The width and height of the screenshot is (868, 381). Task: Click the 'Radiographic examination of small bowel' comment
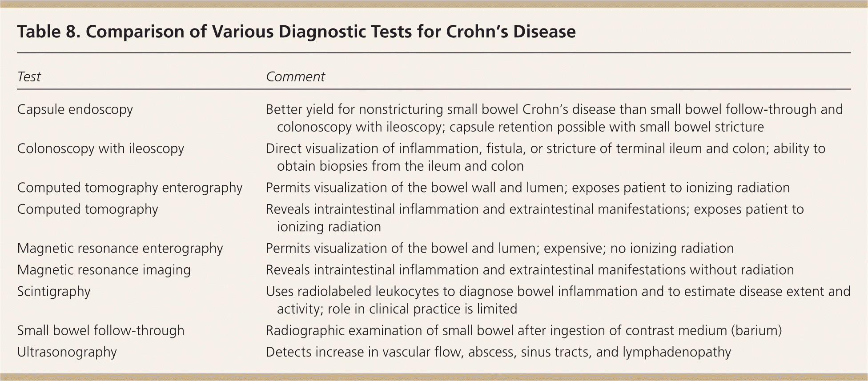[x=523, y=330]
